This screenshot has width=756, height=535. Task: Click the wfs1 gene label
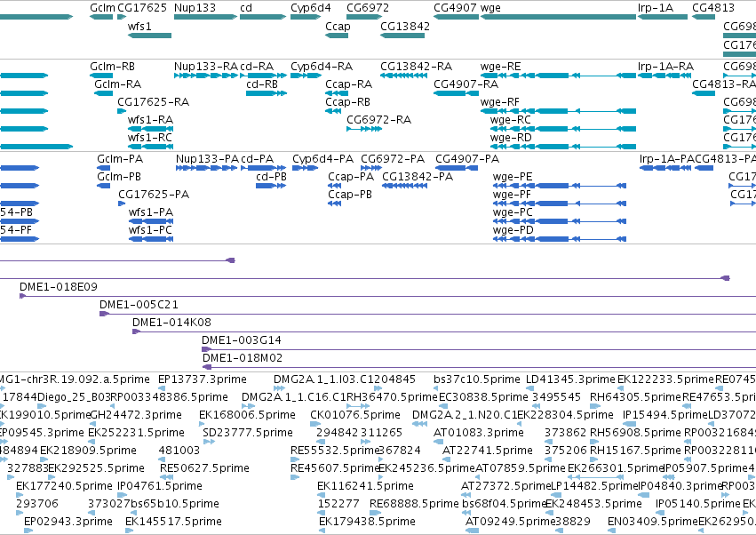[139, 26]
